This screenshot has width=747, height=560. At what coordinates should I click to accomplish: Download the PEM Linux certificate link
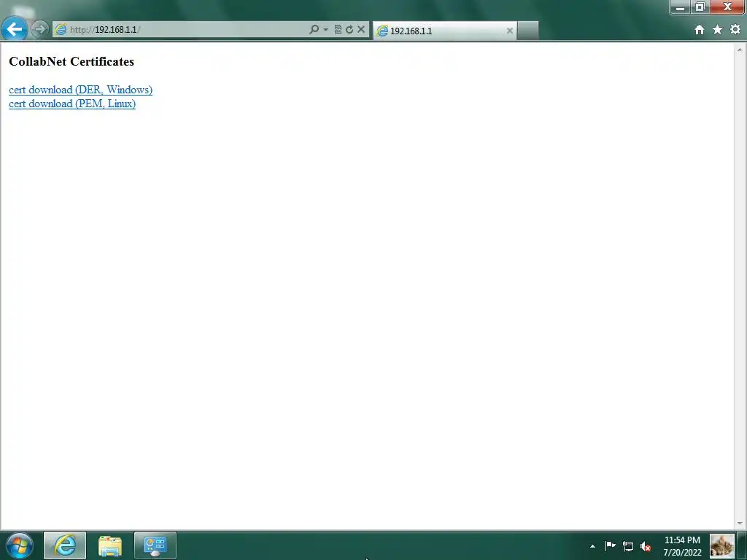click(x=72, y=104)
